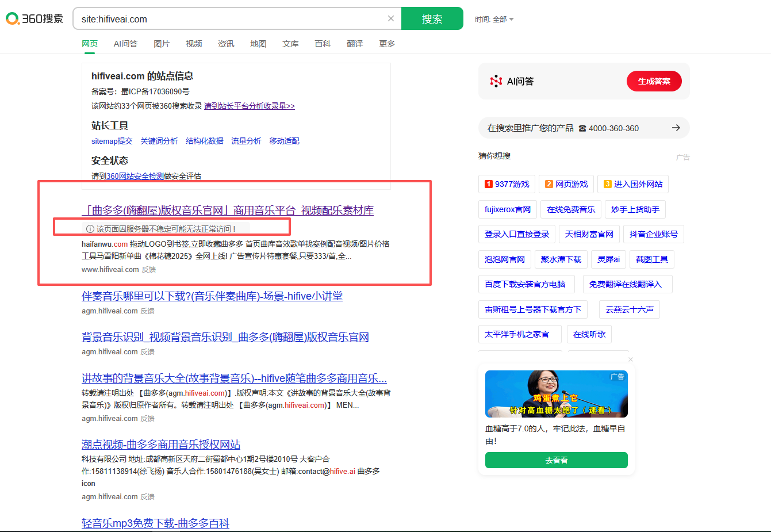Select the 网页游戏 suggestion
771x532 pixels.
[566, 184]
